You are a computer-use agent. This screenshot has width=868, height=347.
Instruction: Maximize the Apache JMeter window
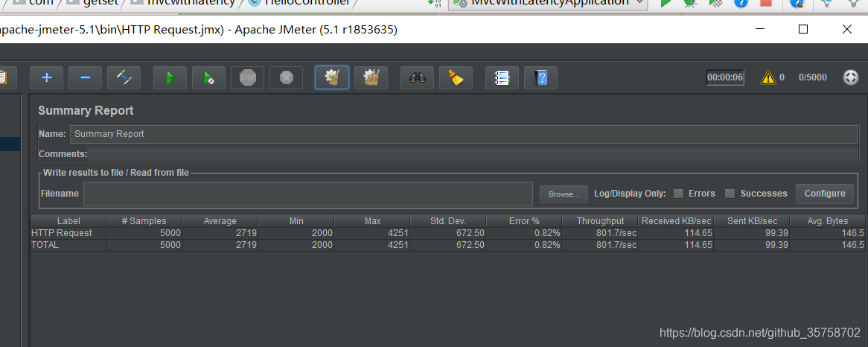(x=803, y=29)
